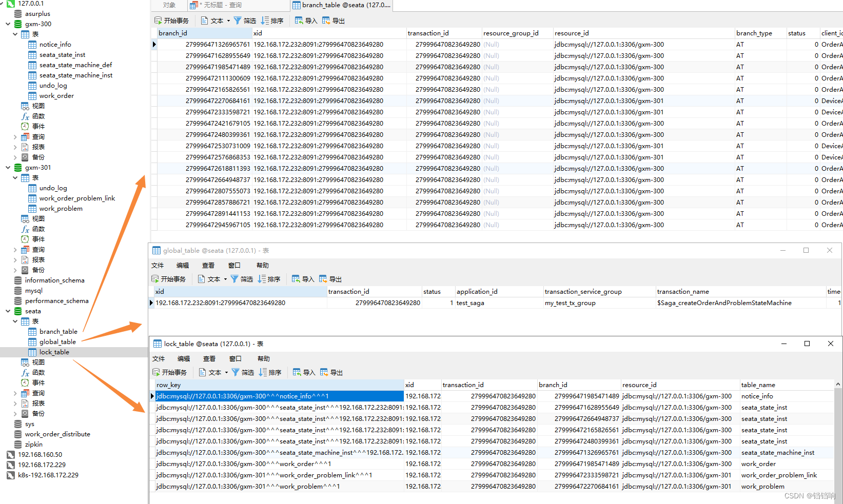
Task: Click the 192.168.160.50 connection icon
Action: [x=11, y=455]
